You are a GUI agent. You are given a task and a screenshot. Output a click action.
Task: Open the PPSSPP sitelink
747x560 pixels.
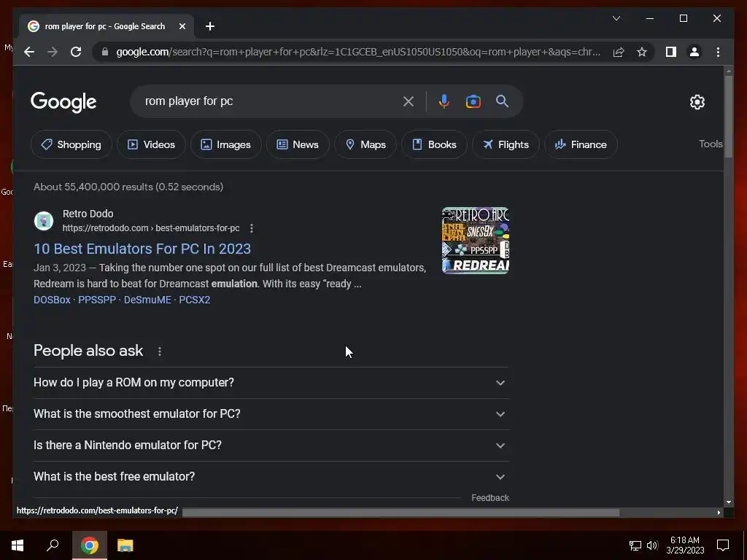tap(97, 300)
